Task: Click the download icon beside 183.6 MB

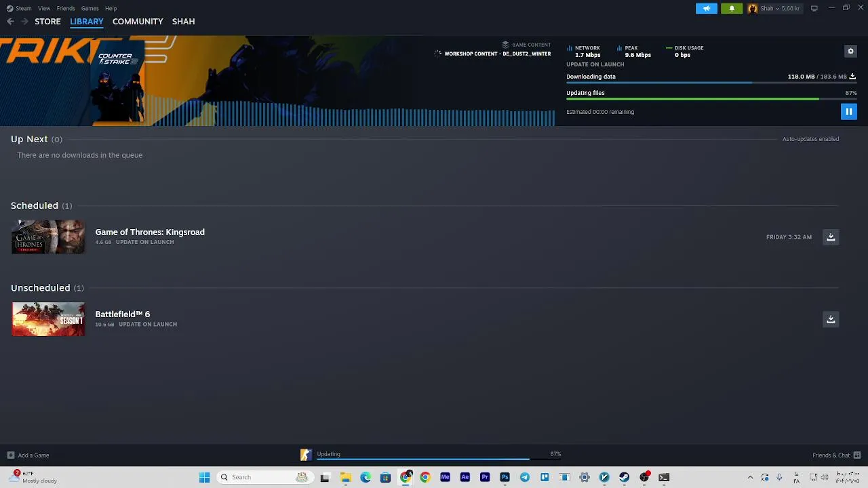Action: 852,77
